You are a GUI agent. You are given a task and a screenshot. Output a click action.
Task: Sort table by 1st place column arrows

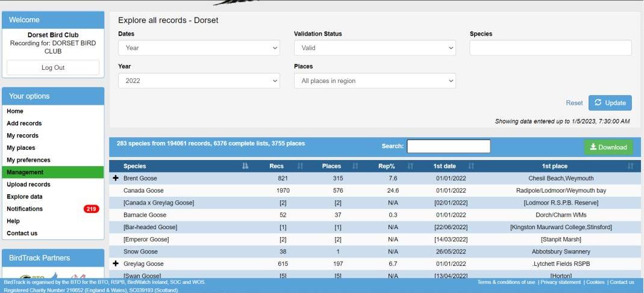click(x=631, y=166)
